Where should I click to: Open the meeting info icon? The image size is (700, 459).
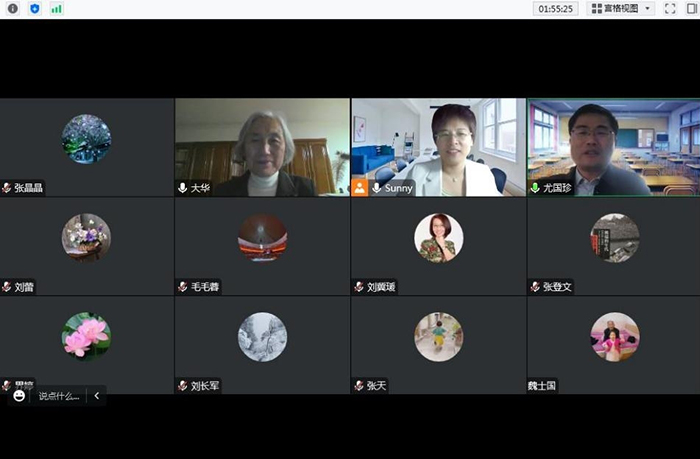click(x=11, y=8)
